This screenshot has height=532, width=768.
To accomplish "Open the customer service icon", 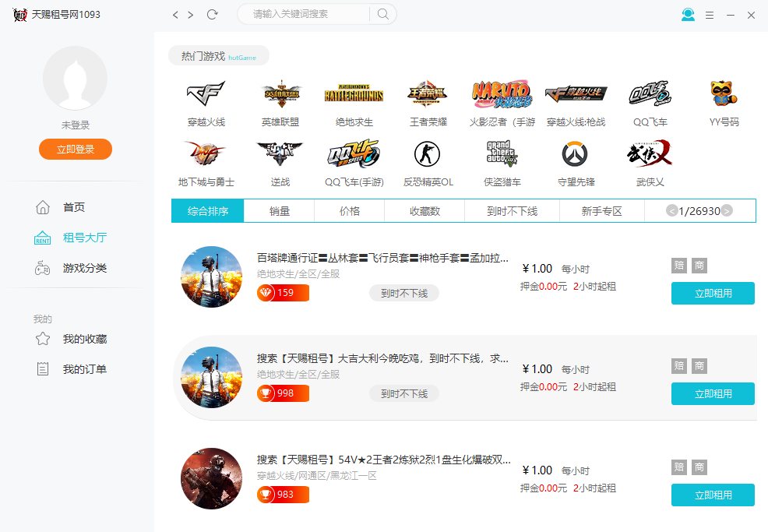I will [x=689, y=15].
